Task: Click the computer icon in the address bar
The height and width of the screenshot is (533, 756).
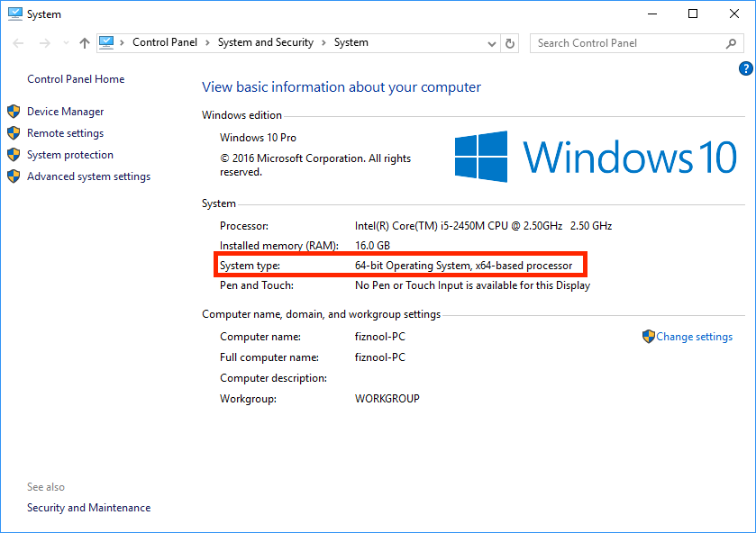Action: [x=108, y=42]
